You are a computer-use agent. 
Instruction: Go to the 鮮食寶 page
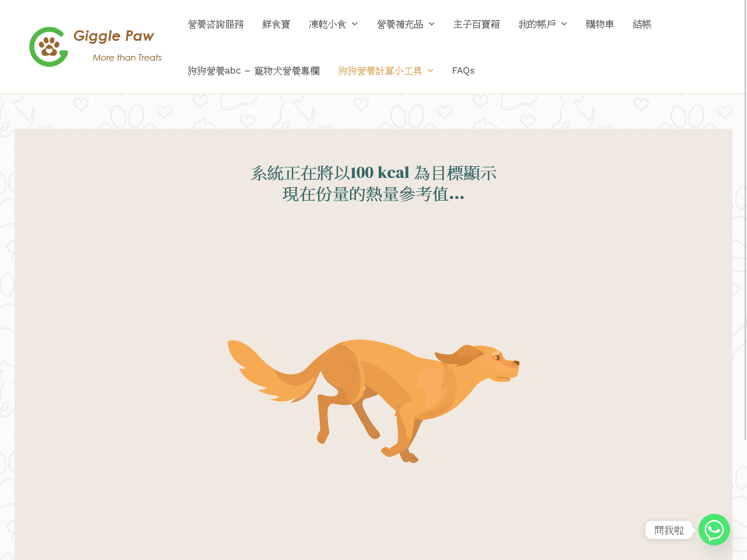pos(277,24)
